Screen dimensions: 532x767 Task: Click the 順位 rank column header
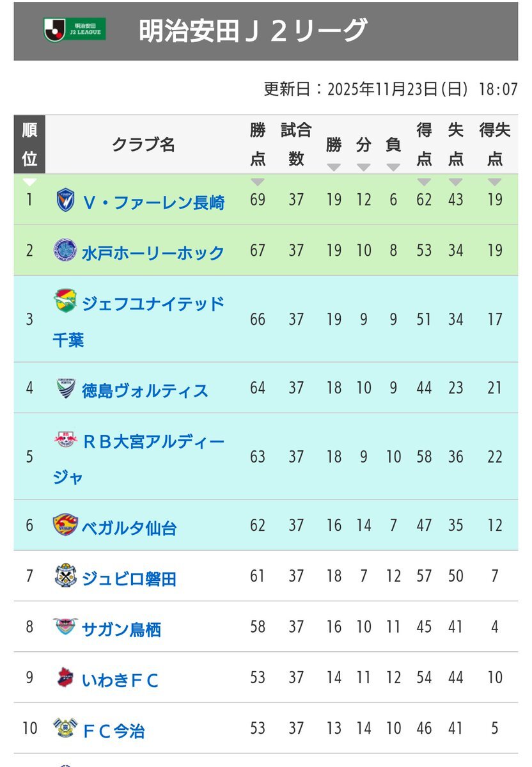(29, 145)
